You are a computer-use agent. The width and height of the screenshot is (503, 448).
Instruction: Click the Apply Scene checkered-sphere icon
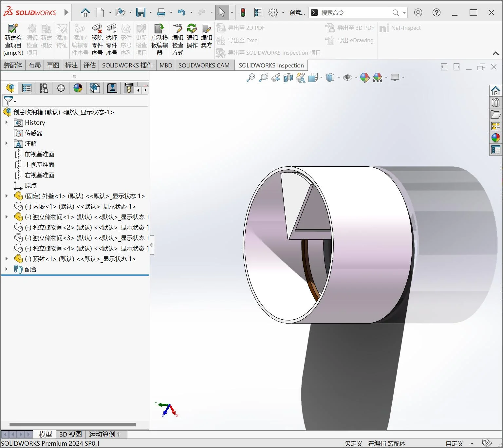378,78
